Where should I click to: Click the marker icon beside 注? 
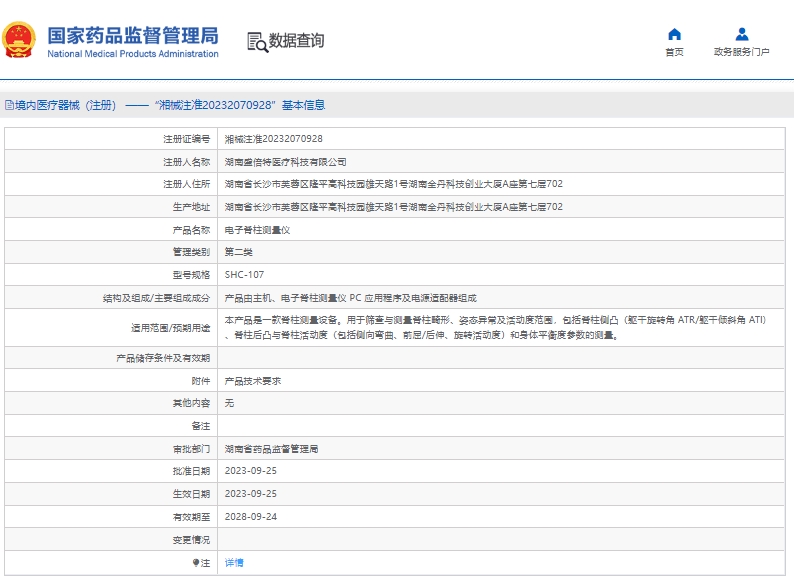(x=194, y=564)
